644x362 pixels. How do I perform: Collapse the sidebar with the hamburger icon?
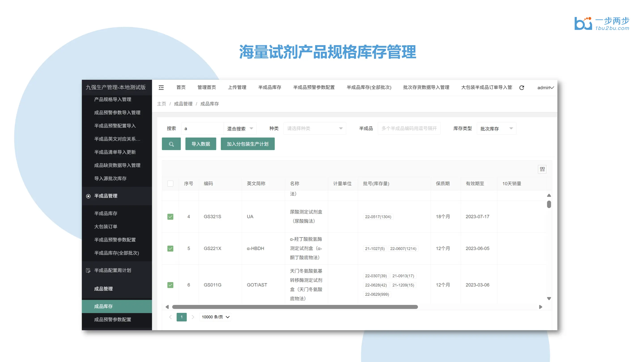pyautogui.click(x=161, y=88)
